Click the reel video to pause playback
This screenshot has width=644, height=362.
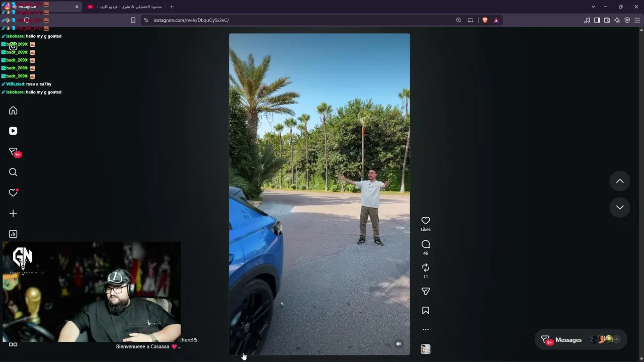click(x=319, y=194)
